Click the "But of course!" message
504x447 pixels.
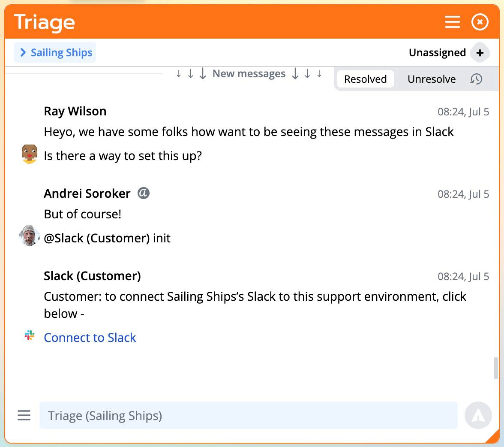pyautogui.click(x=83, y=214)
